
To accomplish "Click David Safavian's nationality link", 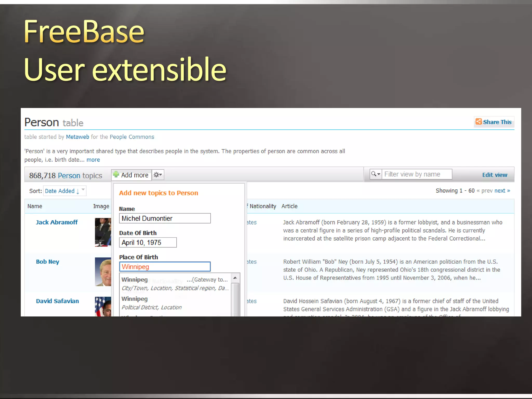I will coord(251,301).
